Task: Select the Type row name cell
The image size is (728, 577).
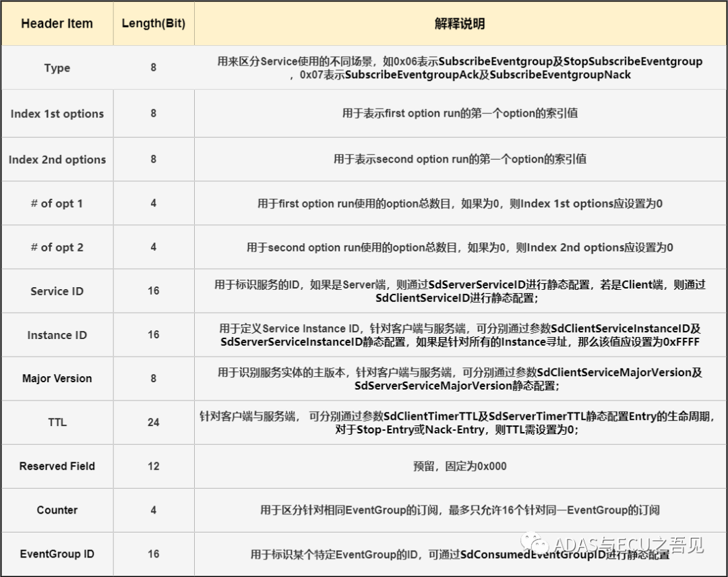Action: click(57, 68)
